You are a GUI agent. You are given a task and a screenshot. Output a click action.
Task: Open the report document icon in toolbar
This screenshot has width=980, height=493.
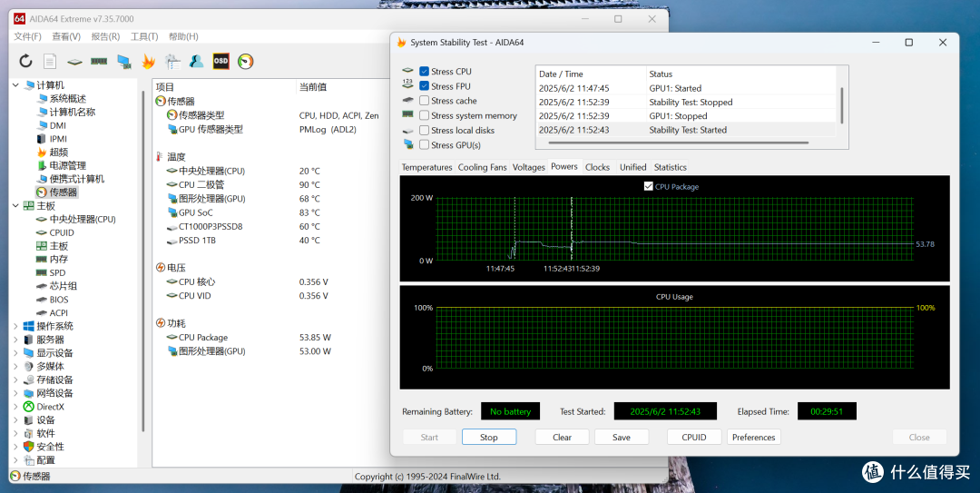click(50, 62)
